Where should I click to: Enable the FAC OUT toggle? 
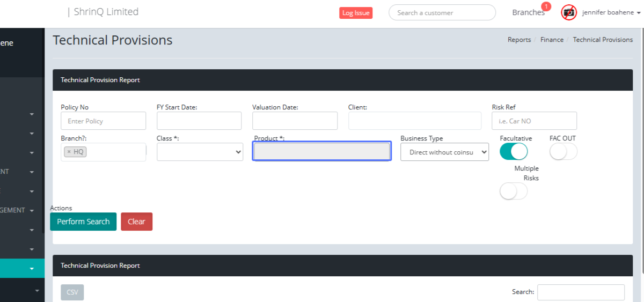pyautogui.click(x=563, y=152)
